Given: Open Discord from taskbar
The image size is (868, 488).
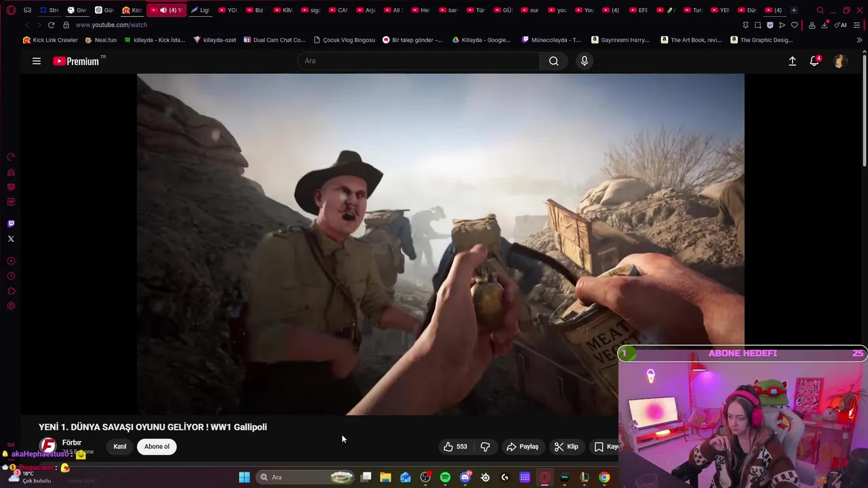Looking at the screenshot, I should click(x=465, y=477).
